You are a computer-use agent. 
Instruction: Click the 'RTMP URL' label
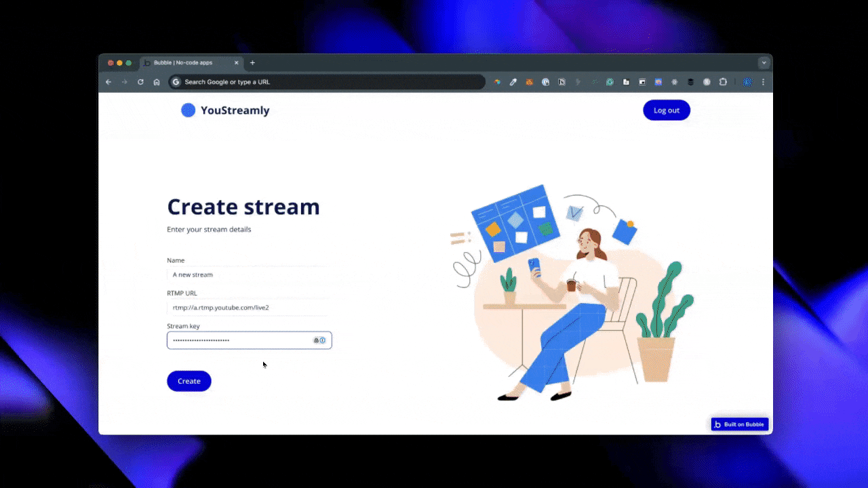(182, 293)
